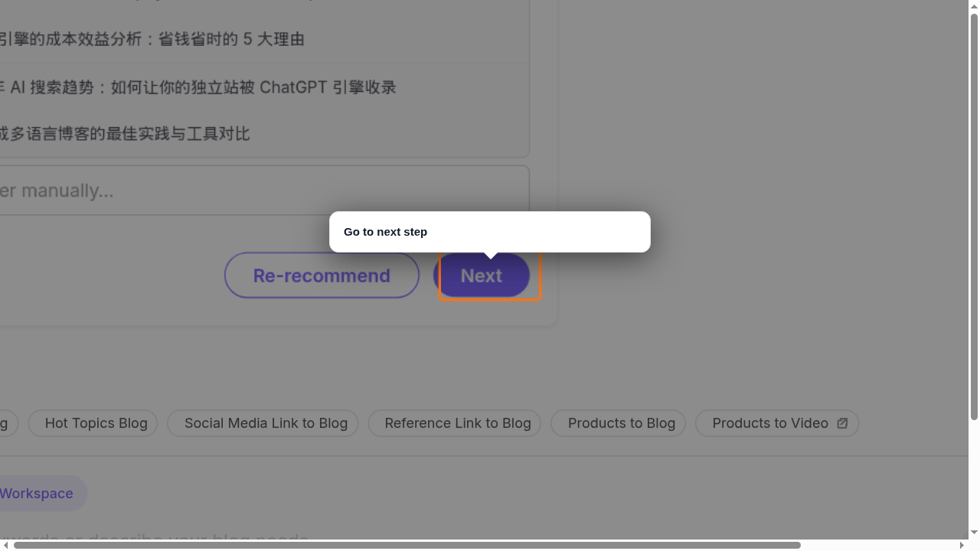980x551 pixels.
Task: Click the external link icon on Products to Video
Action: tap(842, 423)
